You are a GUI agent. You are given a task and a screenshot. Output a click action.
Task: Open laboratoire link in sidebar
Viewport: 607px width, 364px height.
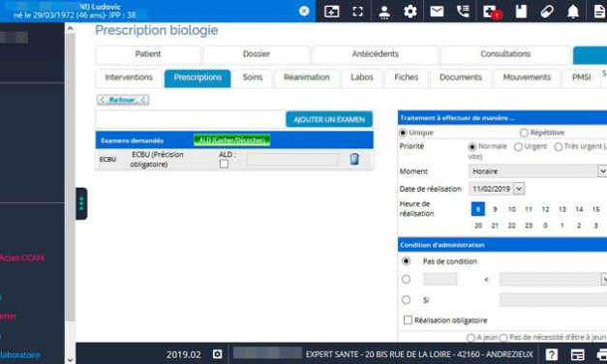point(20,354)
